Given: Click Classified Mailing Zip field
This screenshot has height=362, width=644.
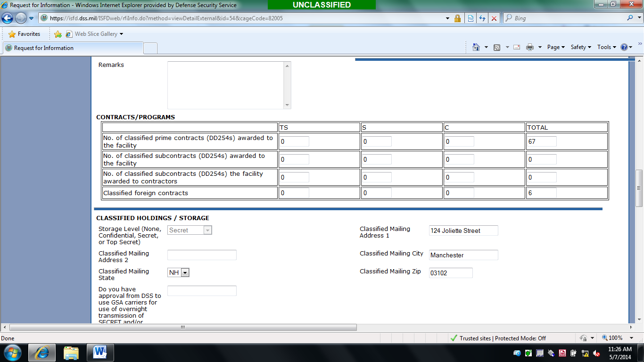Looking at the screenshot, I should pyautogui.click(x=451, y=273).
